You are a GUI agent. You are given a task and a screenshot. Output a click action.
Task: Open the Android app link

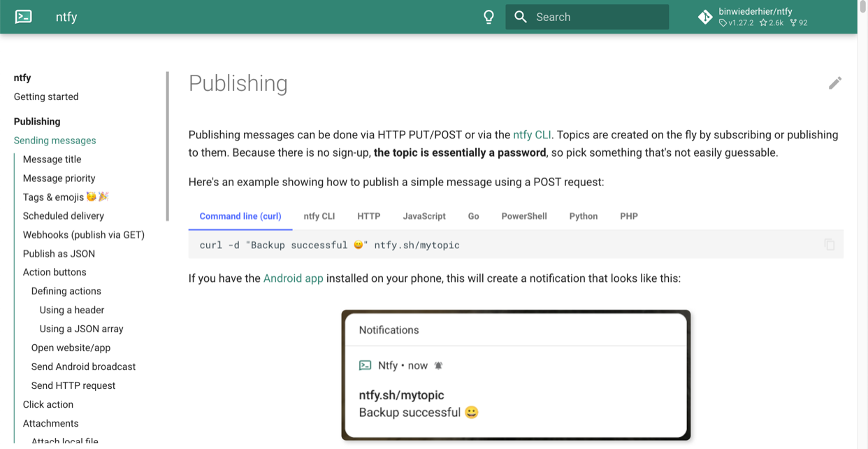293,278
